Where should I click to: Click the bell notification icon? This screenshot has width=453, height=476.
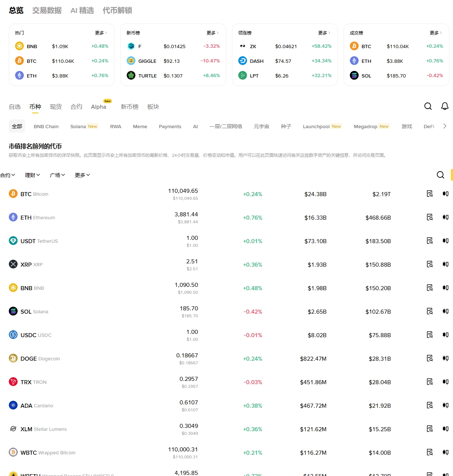point(445,106)
